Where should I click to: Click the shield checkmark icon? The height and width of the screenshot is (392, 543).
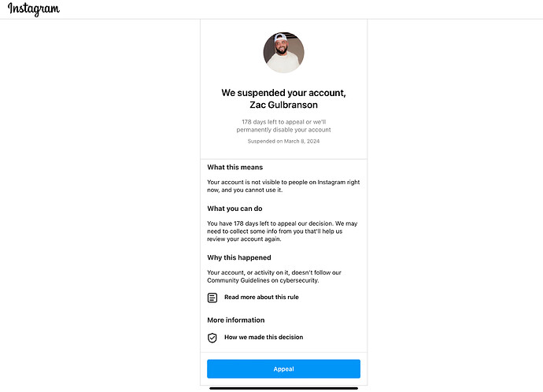(212, 338)
